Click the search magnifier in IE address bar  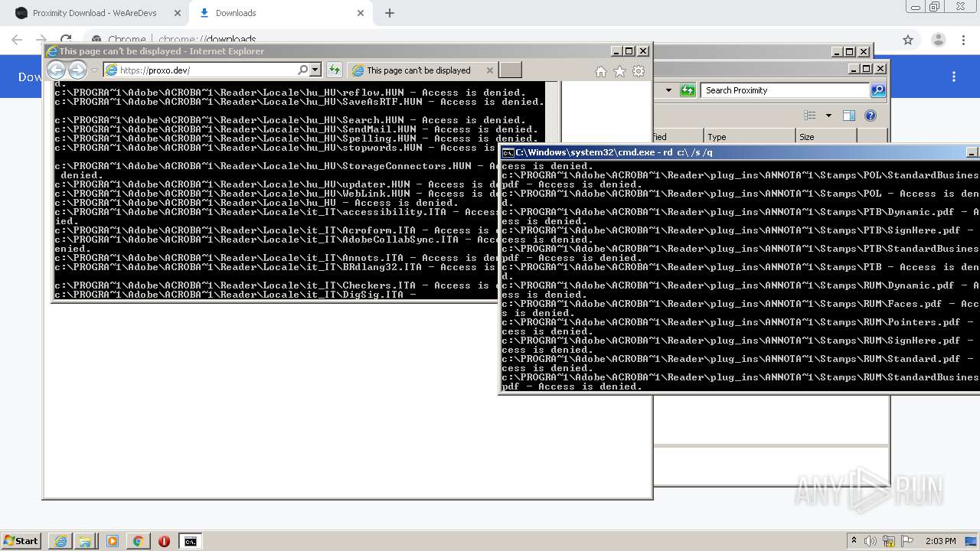click(x=303, y=70)
